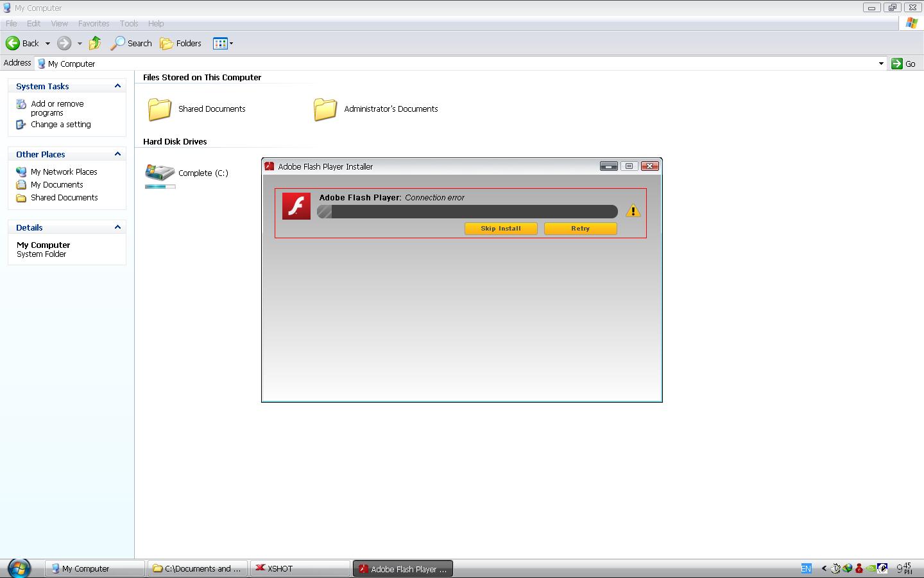
Task: Open the View menu
Action: click(59, 23)
